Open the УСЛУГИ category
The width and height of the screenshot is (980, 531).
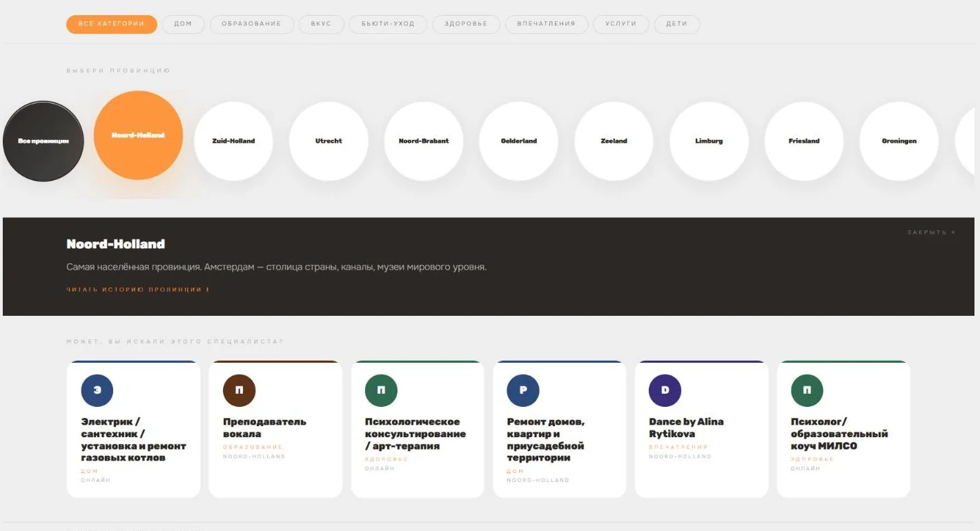point(621,24)
